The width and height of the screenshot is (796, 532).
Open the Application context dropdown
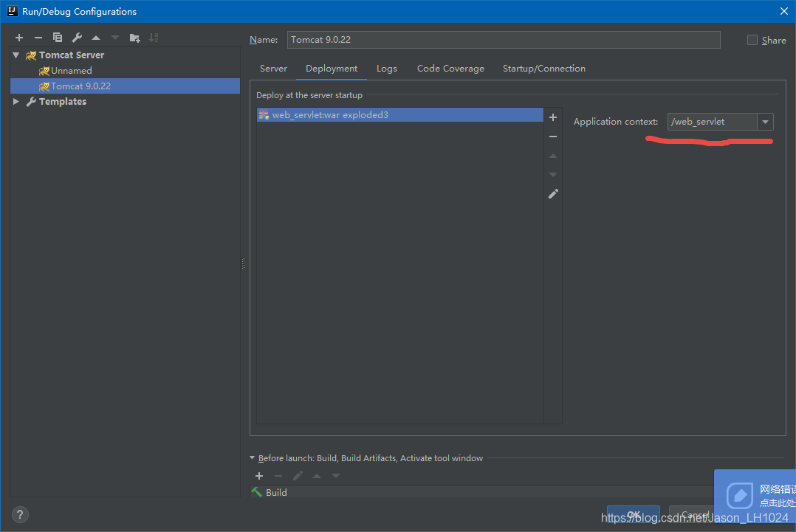(766, 122)
